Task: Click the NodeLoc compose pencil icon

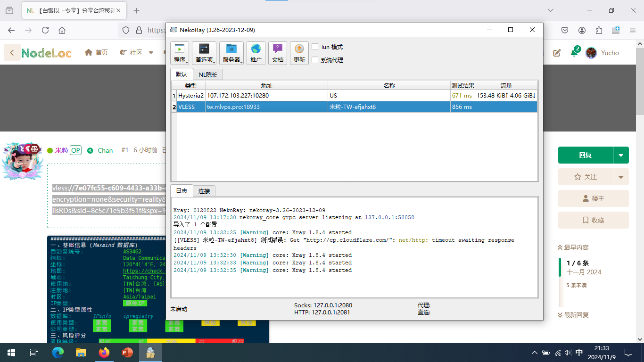Action: (557, 53)
